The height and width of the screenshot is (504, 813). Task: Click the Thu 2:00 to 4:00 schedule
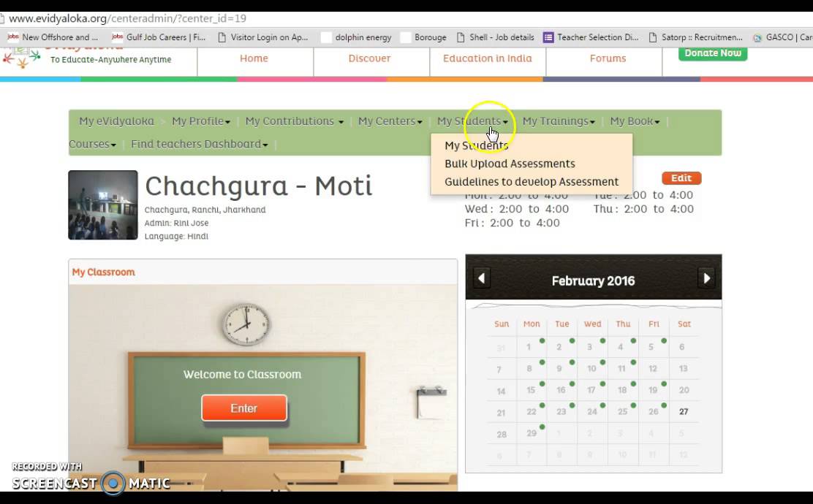click(x=643, y=209)
